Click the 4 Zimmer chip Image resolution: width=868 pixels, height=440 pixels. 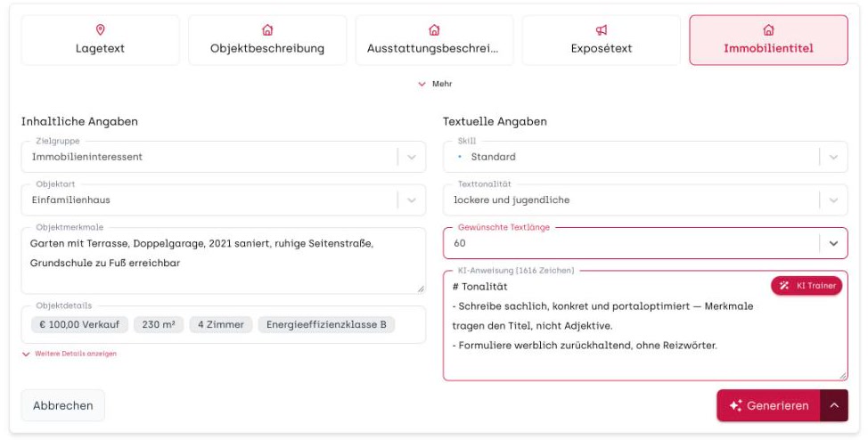[x=221, y=324]
